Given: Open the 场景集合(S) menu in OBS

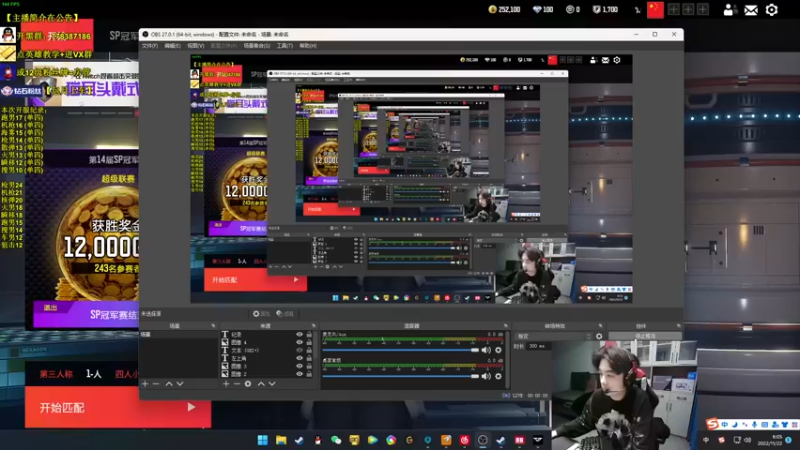Looking at the screenshot, I should click(257, 46).
